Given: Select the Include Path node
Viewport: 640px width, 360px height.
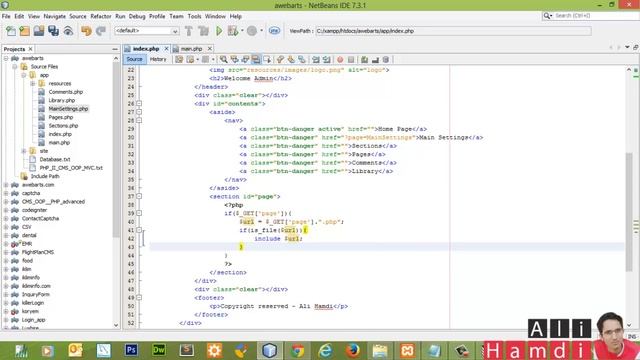Looking at the screenshot, I should click(x=45, y=176).
